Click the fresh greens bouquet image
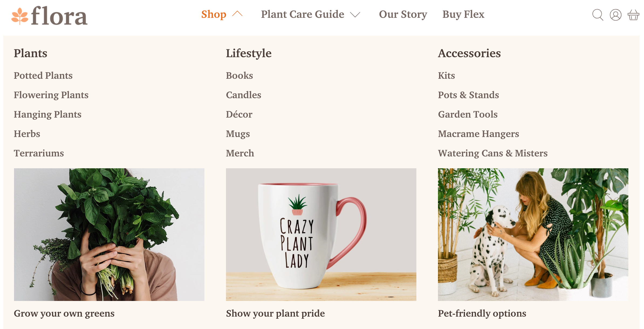This screenshot has width=644, height=329. (x=109, y=234)
